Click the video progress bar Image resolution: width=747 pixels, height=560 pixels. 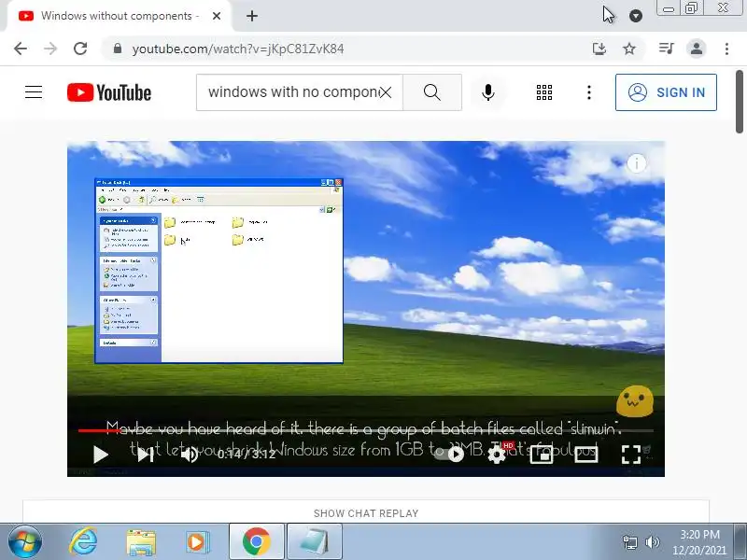(366, 430)
